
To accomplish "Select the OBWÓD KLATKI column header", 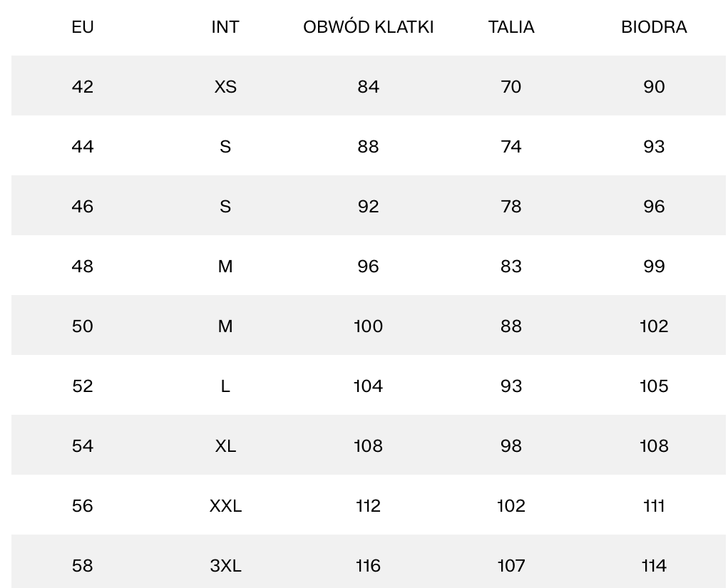I will tap(368, 27).
